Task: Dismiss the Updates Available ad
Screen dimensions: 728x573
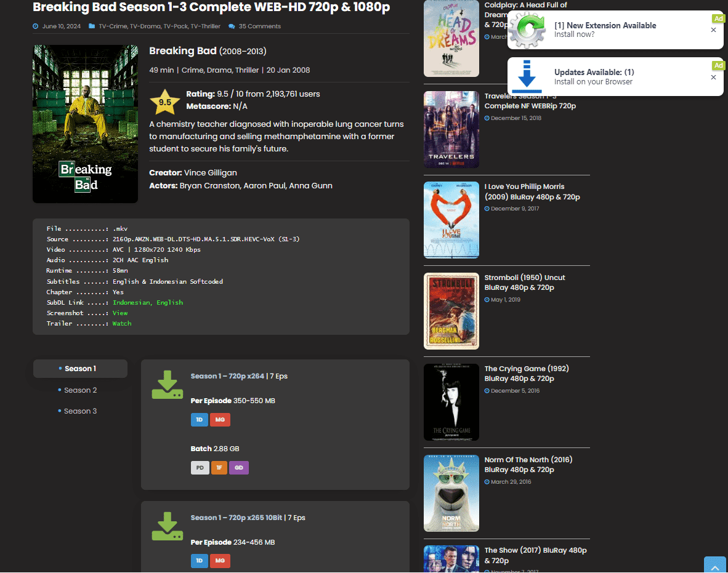Action: click(714, 78)
